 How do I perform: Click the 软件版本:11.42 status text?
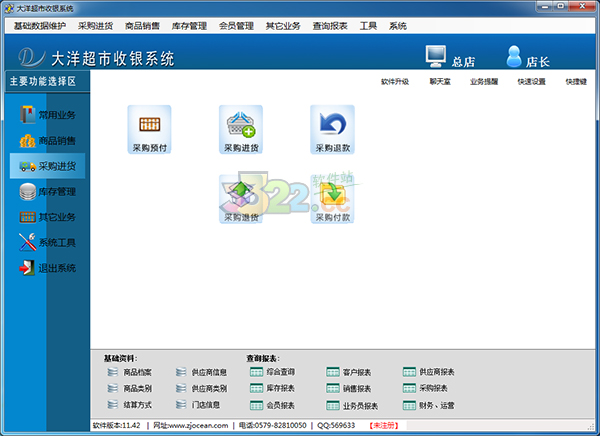116,425
